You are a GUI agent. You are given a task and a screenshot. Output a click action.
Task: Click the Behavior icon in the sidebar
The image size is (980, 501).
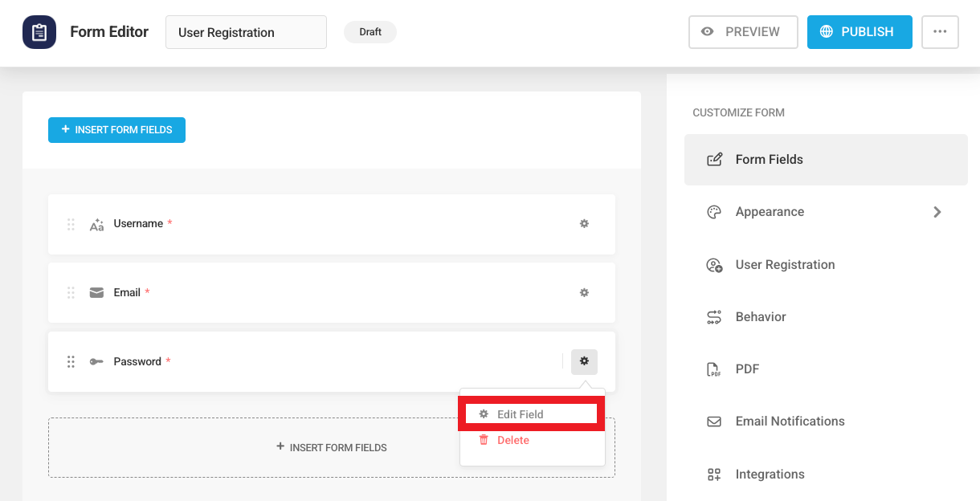(x=714, y=316)
